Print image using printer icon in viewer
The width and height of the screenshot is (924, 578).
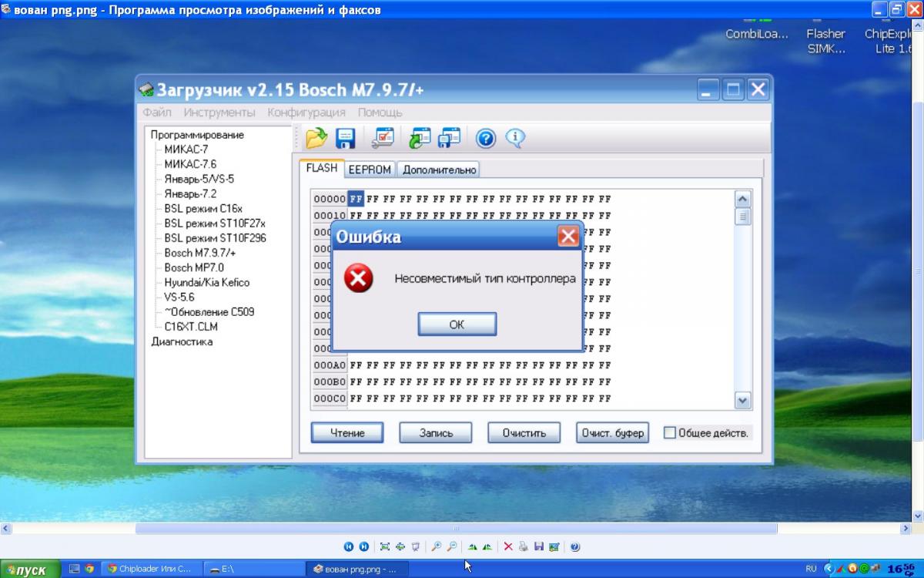click(524, 546)
